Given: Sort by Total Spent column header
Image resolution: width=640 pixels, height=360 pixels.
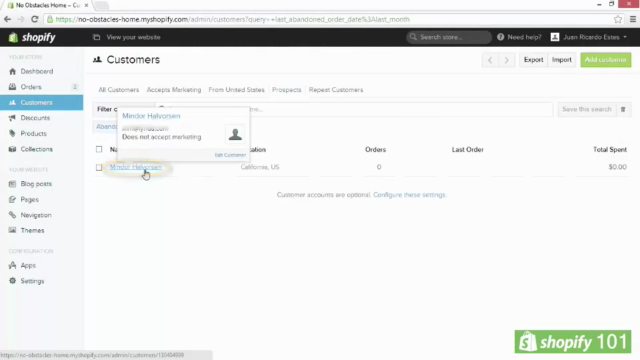Looking at the screenshot, I should coord(610,150).
